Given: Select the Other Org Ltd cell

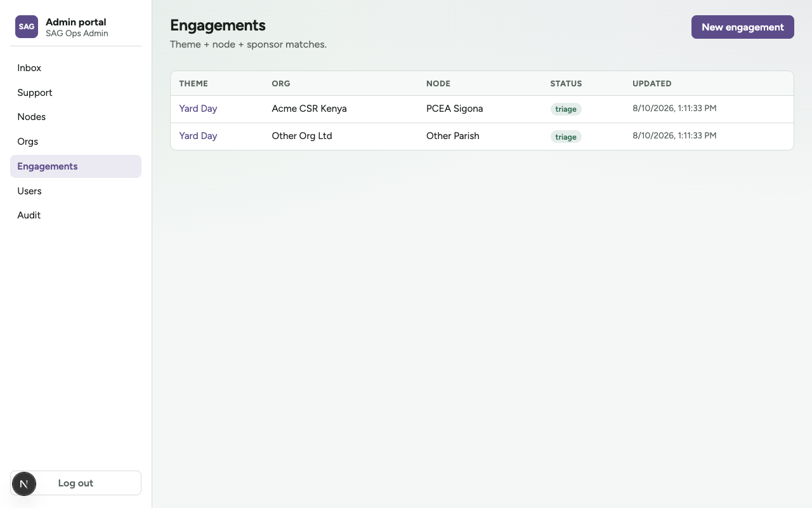Looking at the screenshot, I should pos(302,136).
